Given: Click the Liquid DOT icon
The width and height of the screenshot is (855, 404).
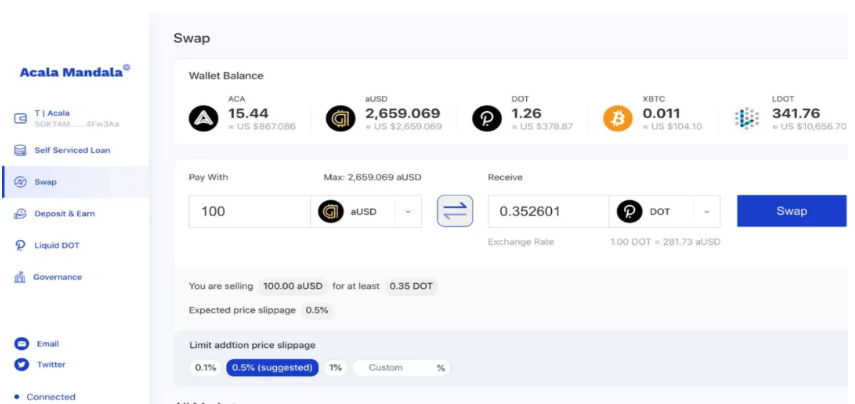Looking at the screenshot, I should (20, 246).
